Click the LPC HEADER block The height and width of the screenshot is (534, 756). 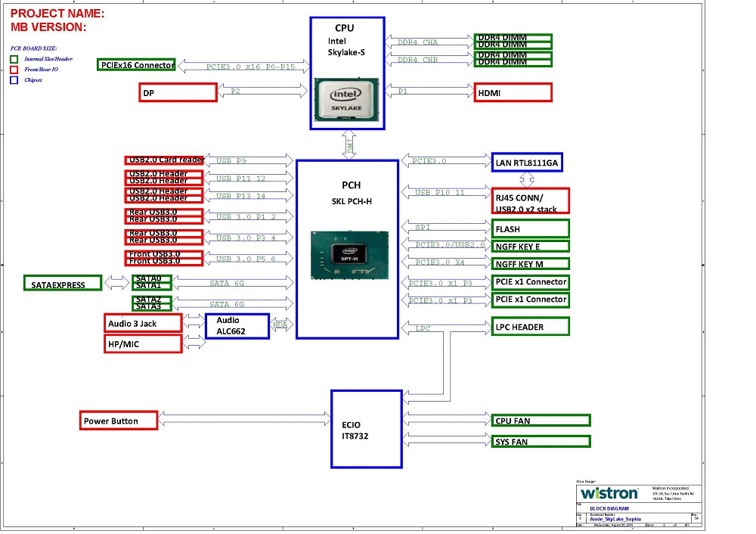coord(531,327)
